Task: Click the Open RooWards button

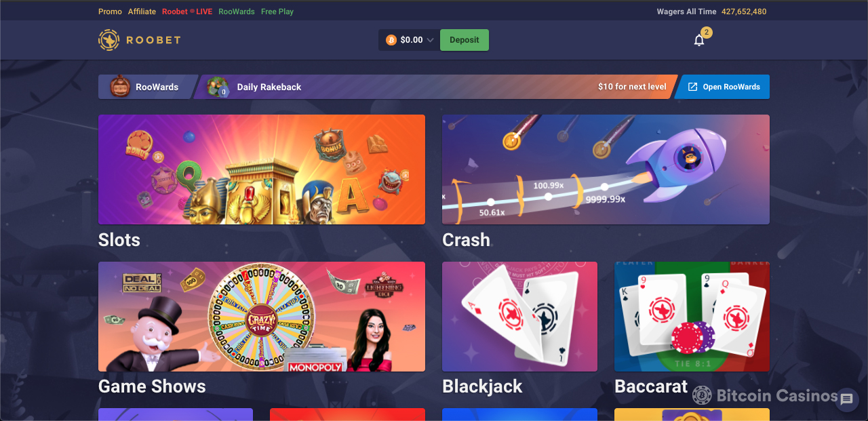Action: [x=724, y=87]
